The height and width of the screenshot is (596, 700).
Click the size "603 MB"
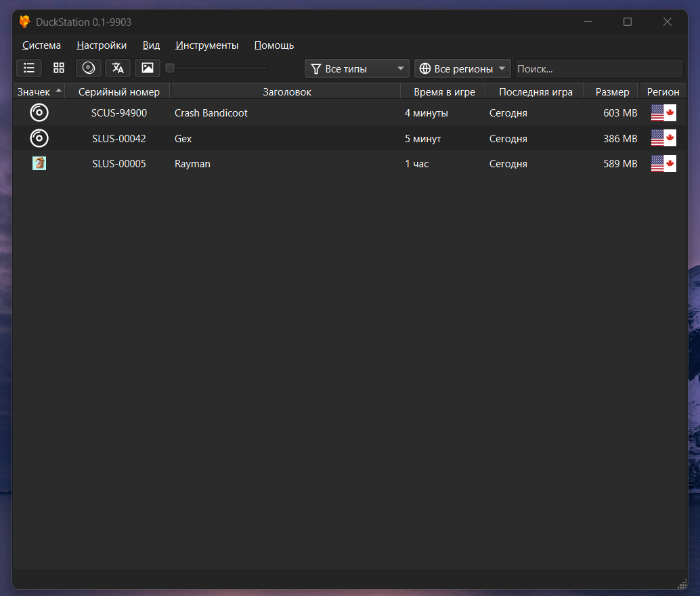[x=620, y=113]
